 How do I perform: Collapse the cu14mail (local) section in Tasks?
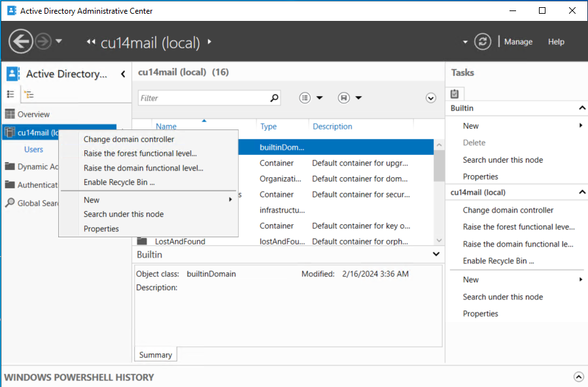pyautogui.click(x=582, y=192)
